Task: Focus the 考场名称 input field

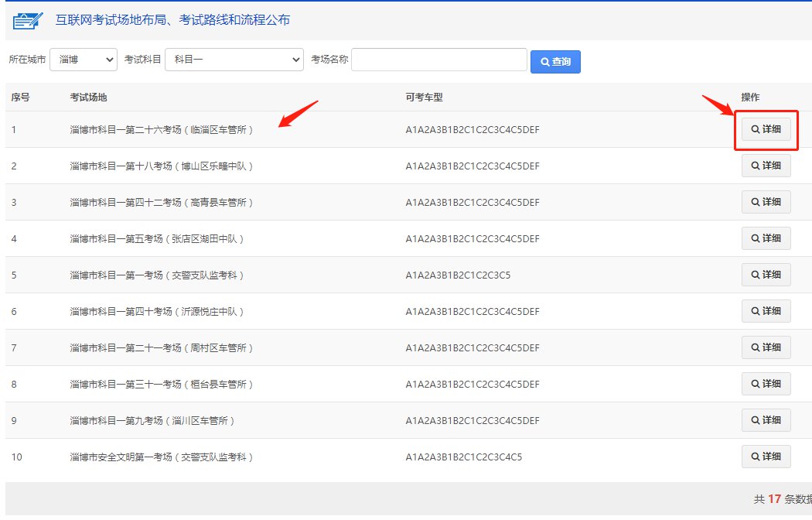Action: (x=438, y=60)
